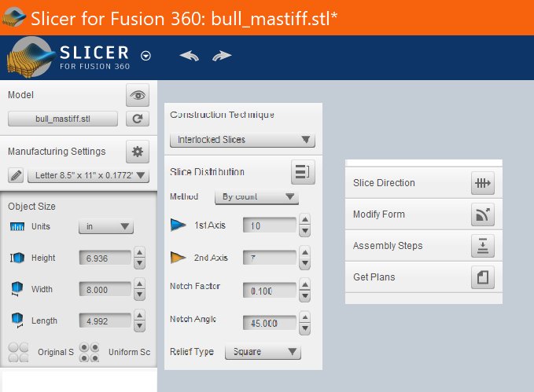The height and width of the screenshot is (392, 534).
Task: Click the Slice Direction icon button
Action: point(483,183)
